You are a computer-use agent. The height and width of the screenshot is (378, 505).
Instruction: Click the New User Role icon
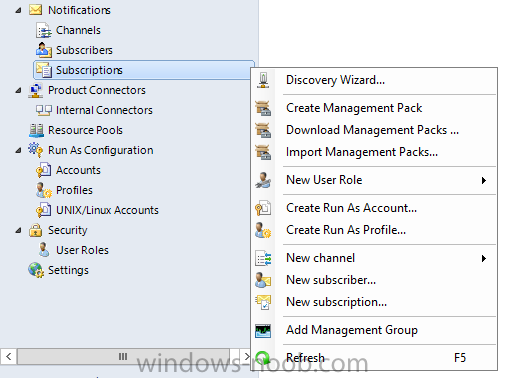(263, 180)
